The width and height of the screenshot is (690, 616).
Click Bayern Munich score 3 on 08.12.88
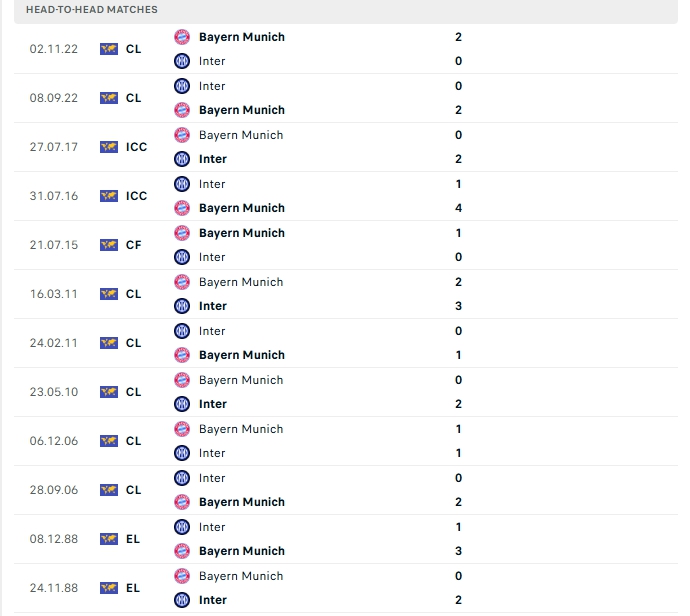click(459, 551)
